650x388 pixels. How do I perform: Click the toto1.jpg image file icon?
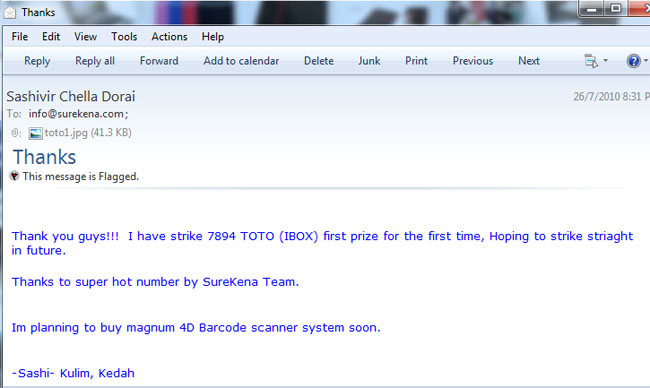35,133
